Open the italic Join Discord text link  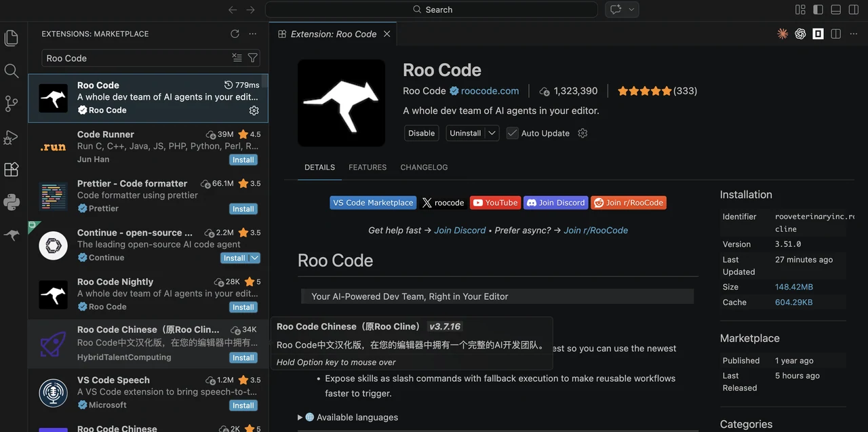(460, 231)
